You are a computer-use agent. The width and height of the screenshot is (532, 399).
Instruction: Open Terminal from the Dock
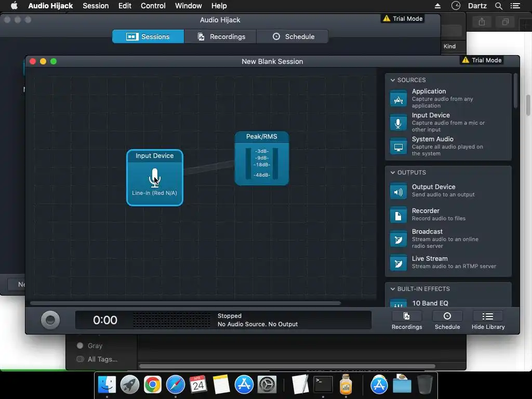[x=323, y=385]
